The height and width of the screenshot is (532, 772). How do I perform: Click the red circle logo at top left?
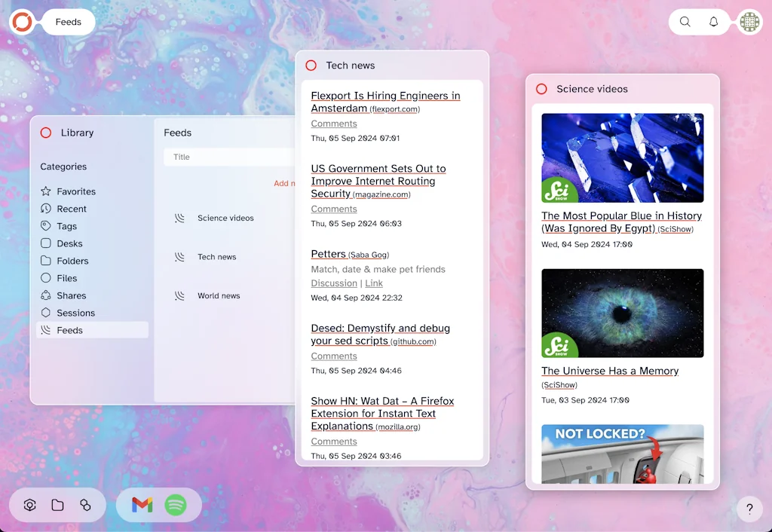coord(22,22)
